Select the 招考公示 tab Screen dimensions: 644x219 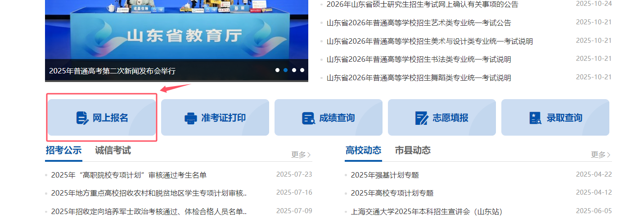tap(63, 151)
